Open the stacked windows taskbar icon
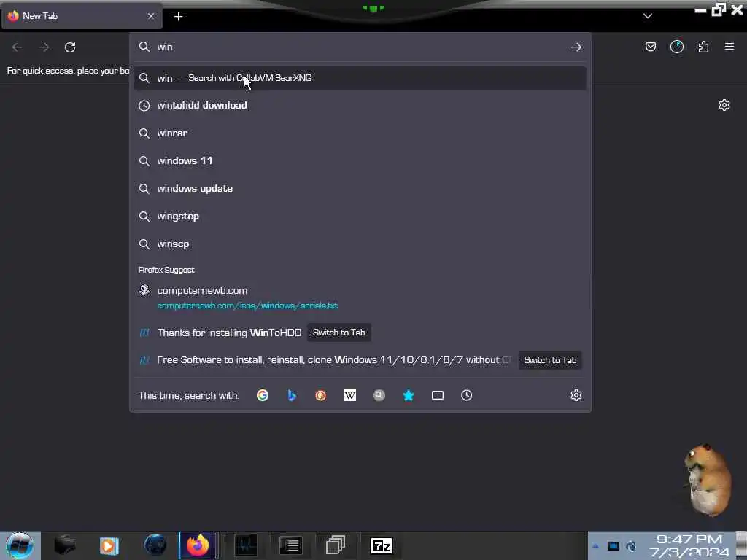 [x=336, y=545]
